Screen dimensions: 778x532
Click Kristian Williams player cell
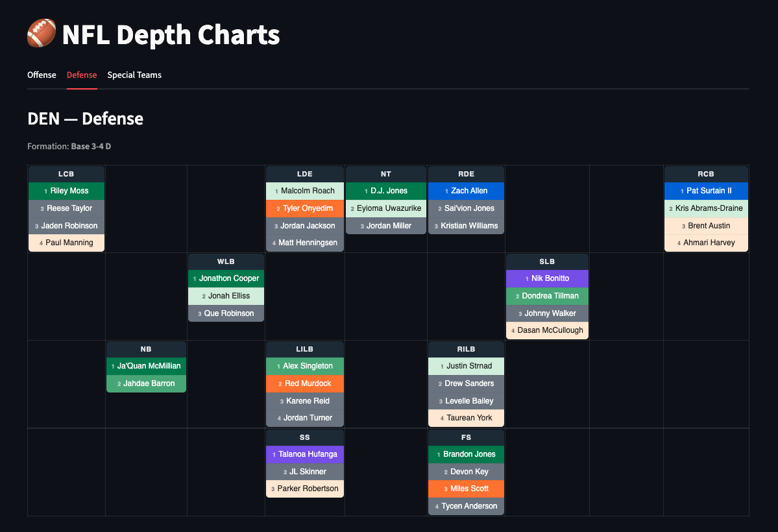pyautogui.click(x=466, y=226)
